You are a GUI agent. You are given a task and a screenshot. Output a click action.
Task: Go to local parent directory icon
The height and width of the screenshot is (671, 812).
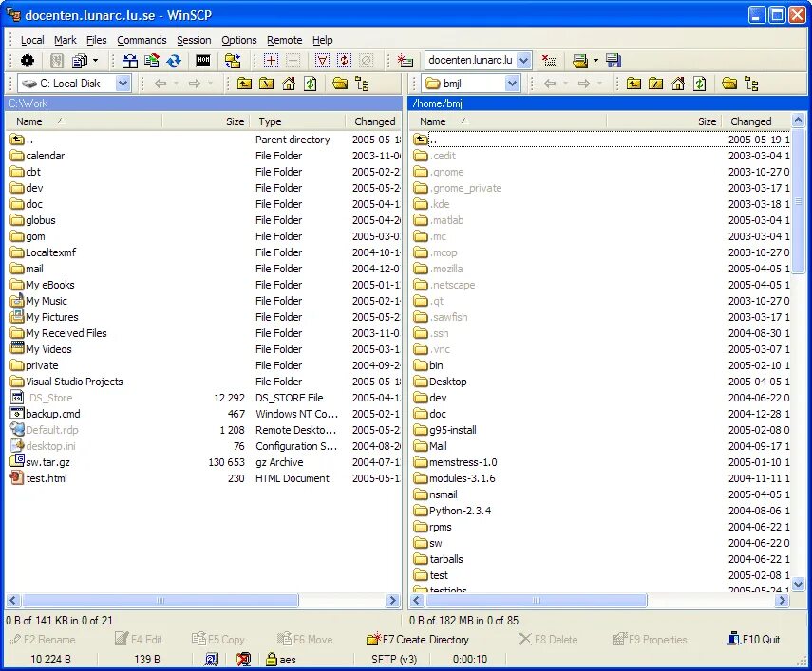tap(244, 84)
